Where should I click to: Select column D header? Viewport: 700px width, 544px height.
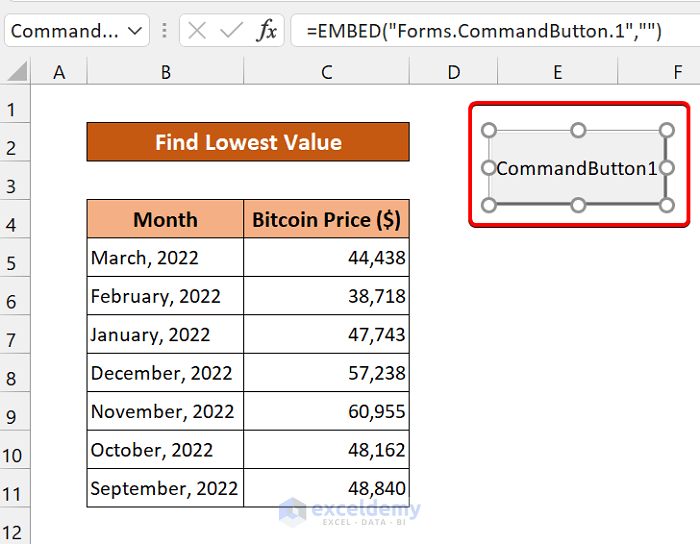pos(454,71)
